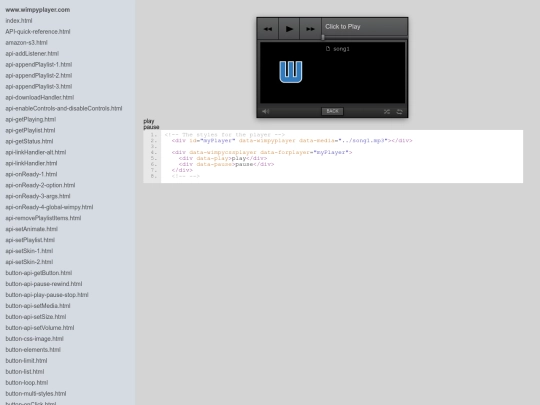The image size is (540, 405).
Task: Open API-quick-reference.html in the sidebar
Action: click(38, 32)
